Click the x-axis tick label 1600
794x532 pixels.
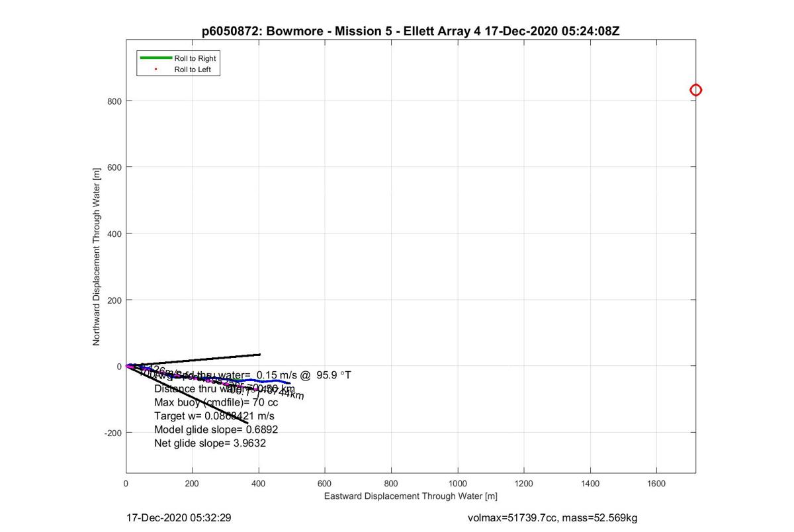click(x=656, y=483)
